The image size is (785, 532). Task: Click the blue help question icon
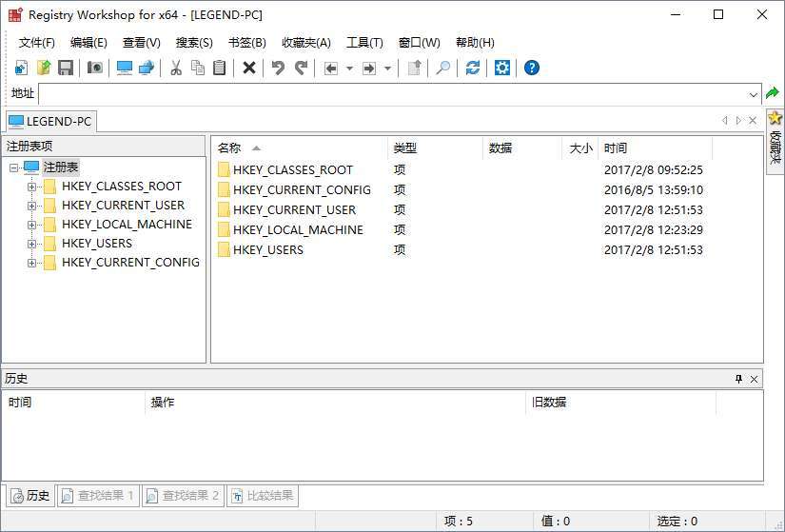click(x=532, y=68)
